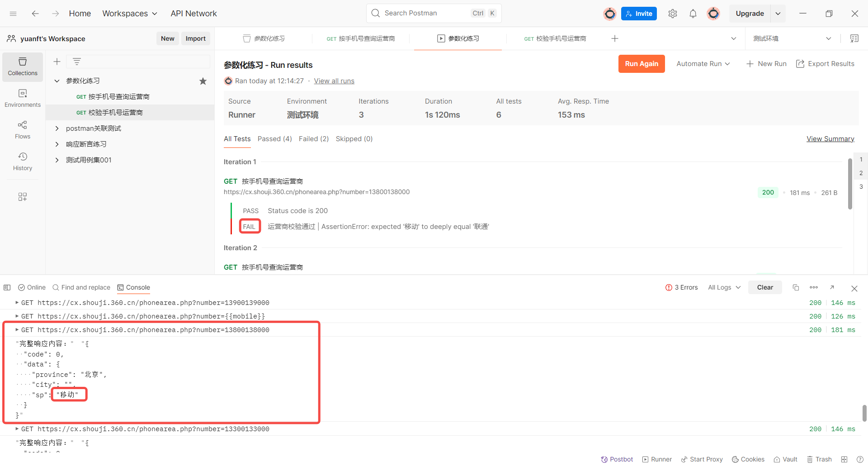Open the History sidebar panel

23,162
